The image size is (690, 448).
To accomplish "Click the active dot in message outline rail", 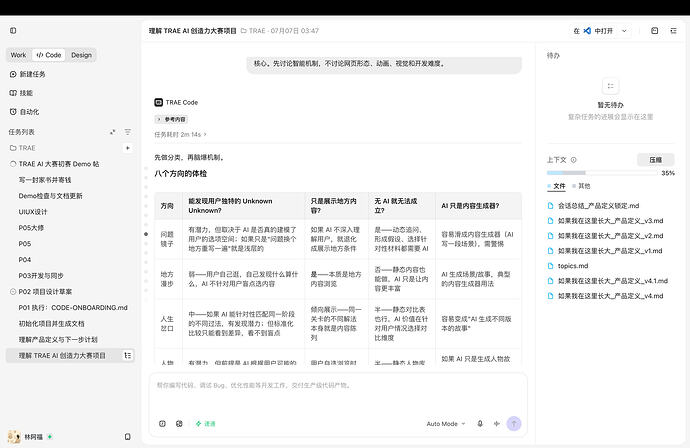I will (x=146, y=234).
